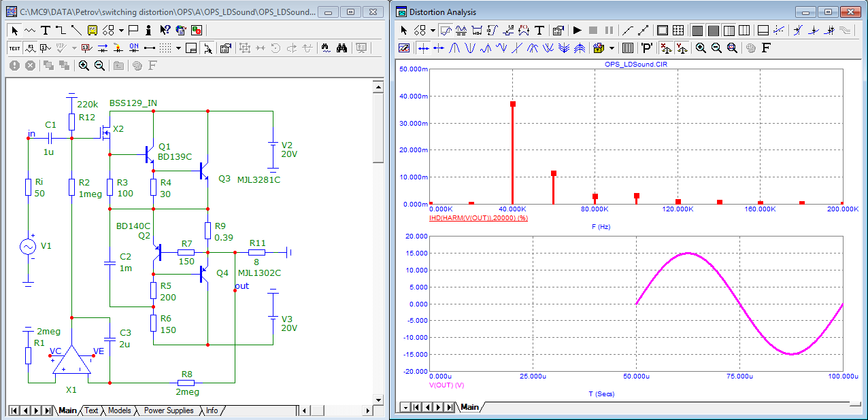The height and width of the screenshot is (420, 868).
Task: Click the Info mode icon
Action: coord(148,30)
